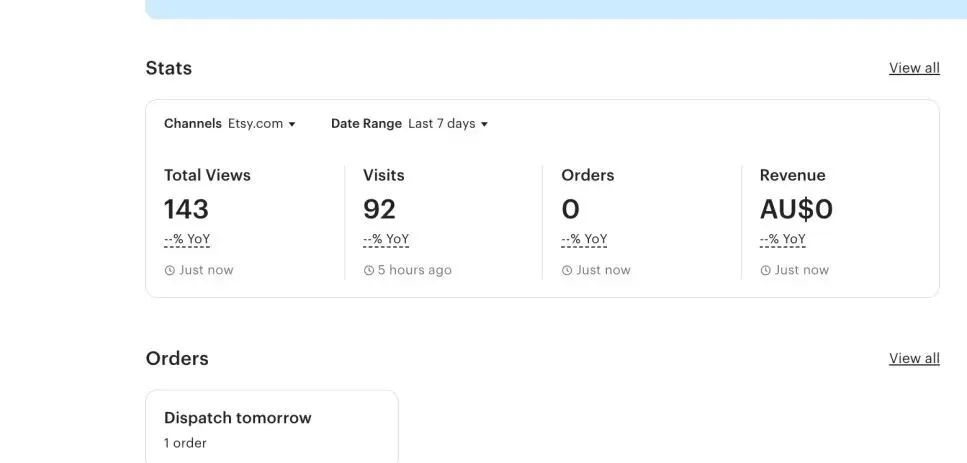Click clock icon under Total Views
The height and width of the screenshot is (463, 967).
[x=170, y=270]
